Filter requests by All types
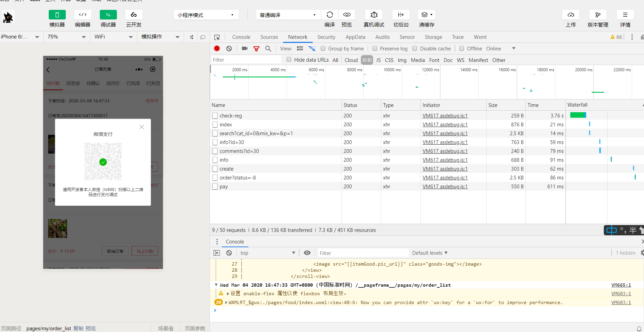Viewport: 644px width, 332px height. point(335,60)
